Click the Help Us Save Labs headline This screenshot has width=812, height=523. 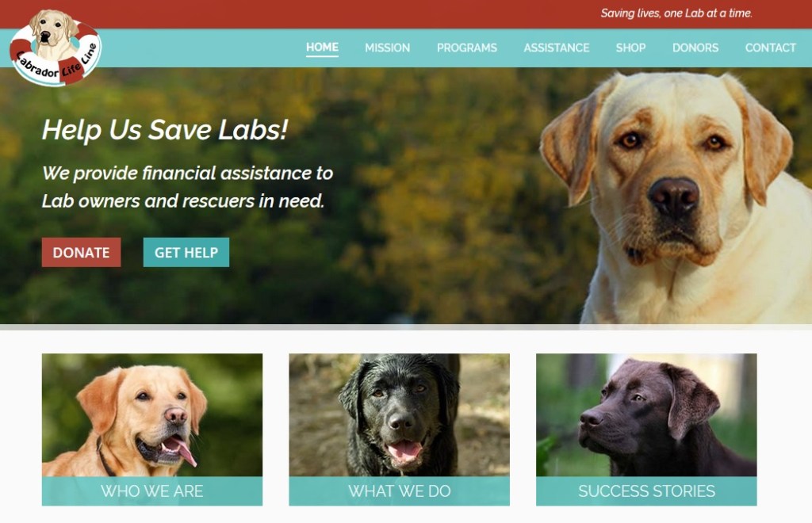click(165, 130)
